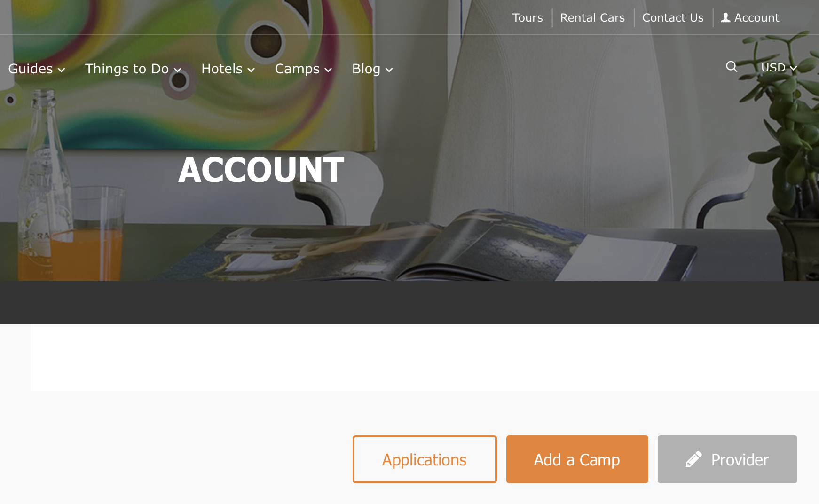Image resolution: width=819 pixels, height=504 pixels.
Task: Click the gray Provider button
Action: [x=727, y=459]
